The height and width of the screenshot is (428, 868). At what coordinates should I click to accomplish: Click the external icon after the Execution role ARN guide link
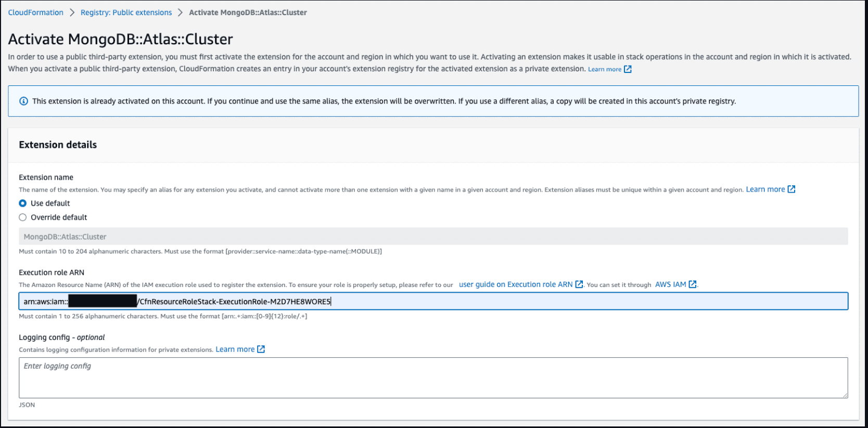point(579,284)
